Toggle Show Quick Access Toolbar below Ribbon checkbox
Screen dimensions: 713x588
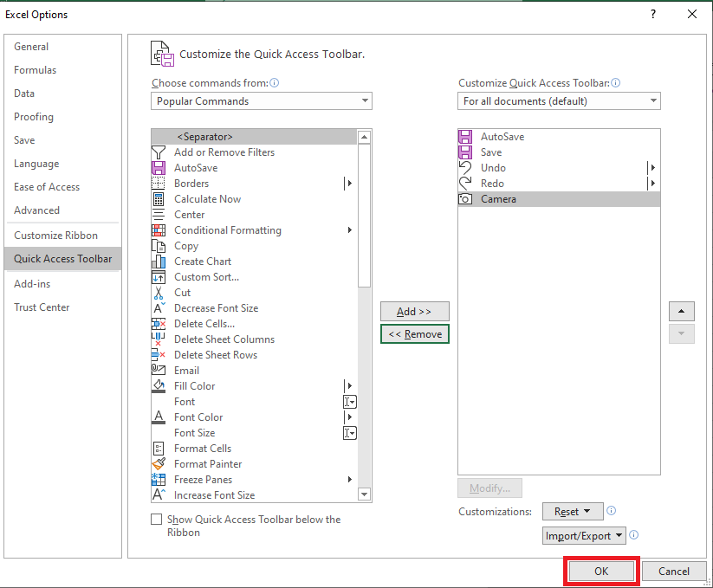[157, 519]
